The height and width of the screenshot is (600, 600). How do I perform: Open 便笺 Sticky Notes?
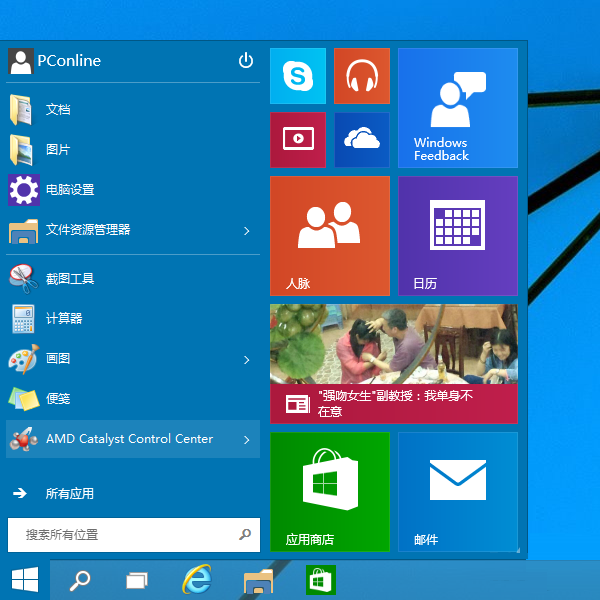[133, 399]
